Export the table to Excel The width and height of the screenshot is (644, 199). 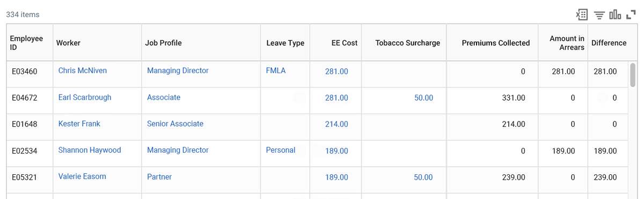(582, 15)
